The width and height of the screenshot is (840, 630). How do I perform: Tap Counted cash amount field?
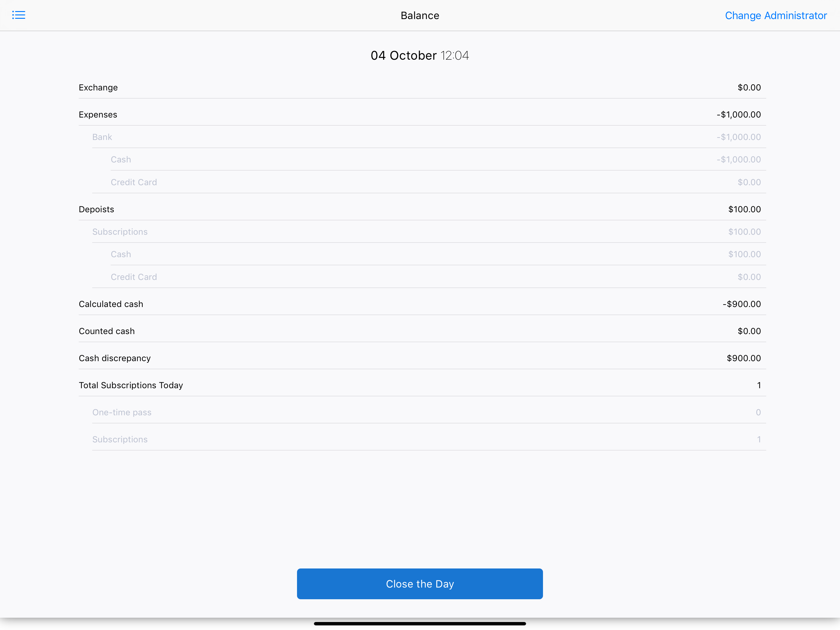[x=748, y=331]
